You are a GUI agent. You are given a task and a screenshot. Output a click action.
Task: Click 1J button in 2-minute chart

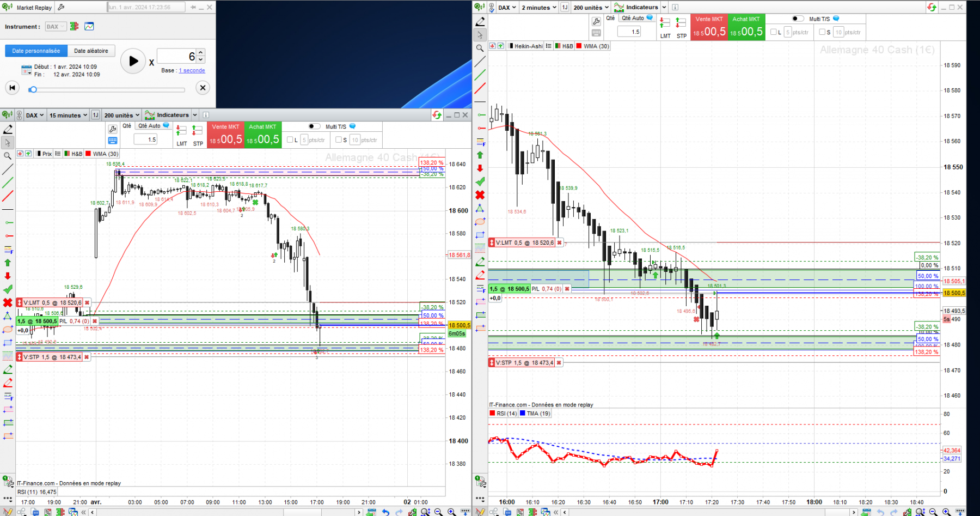pos(565,7)
